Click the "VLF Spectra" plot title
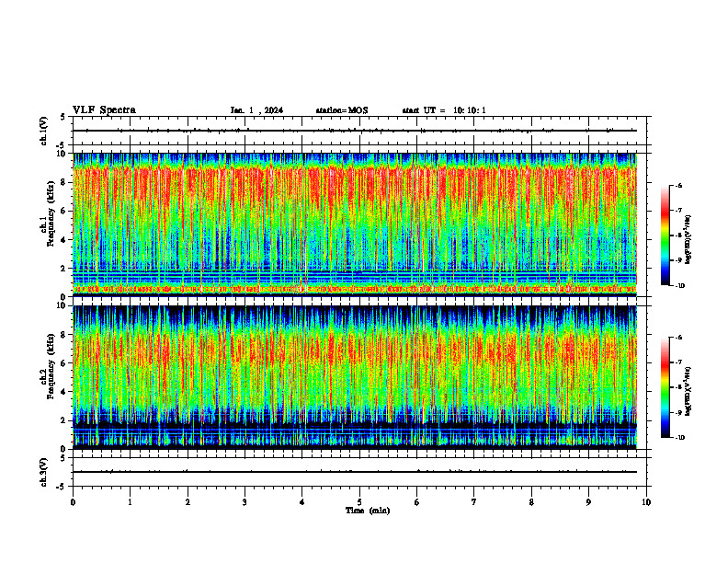Viewport: 728px width, 563px height. click(104, 110)
